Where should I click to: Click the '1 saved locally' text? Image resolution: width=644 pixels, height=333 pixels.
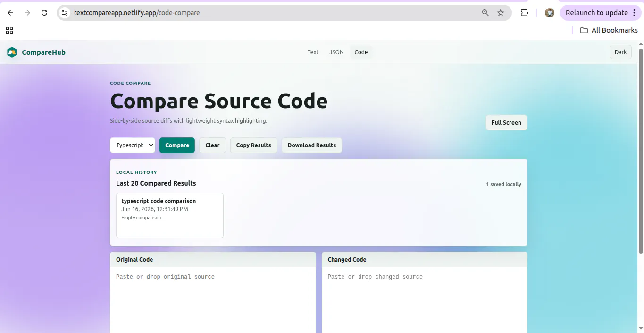click(503, 184)
